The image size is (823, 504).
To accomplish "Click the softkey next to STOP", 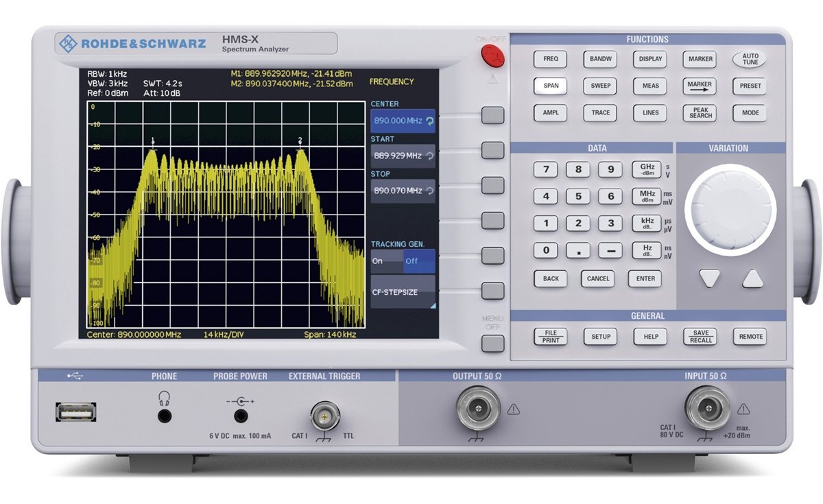I will 492,185.
